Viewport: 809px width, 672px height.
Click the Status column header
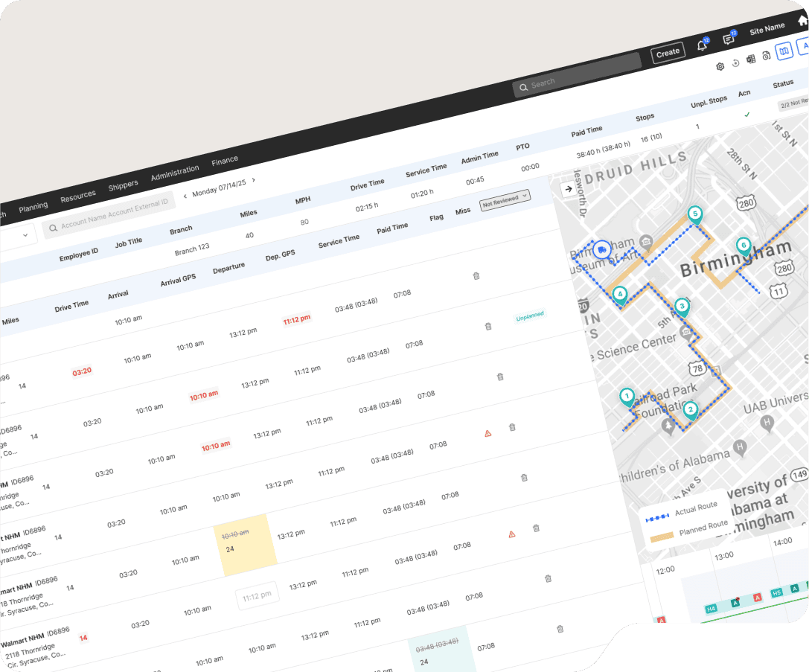coord(783,84)
